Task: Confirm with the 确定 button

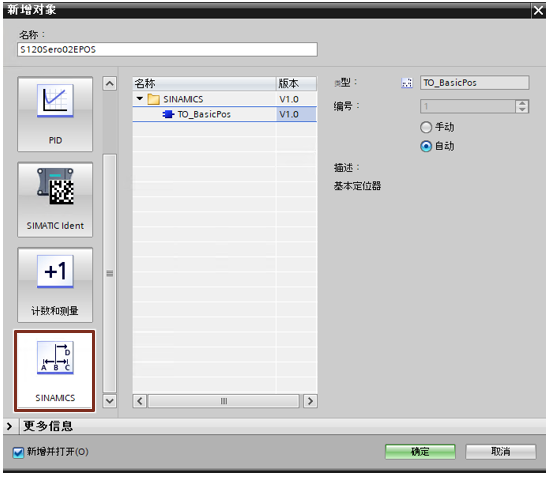Action: (x=420, y=452)
